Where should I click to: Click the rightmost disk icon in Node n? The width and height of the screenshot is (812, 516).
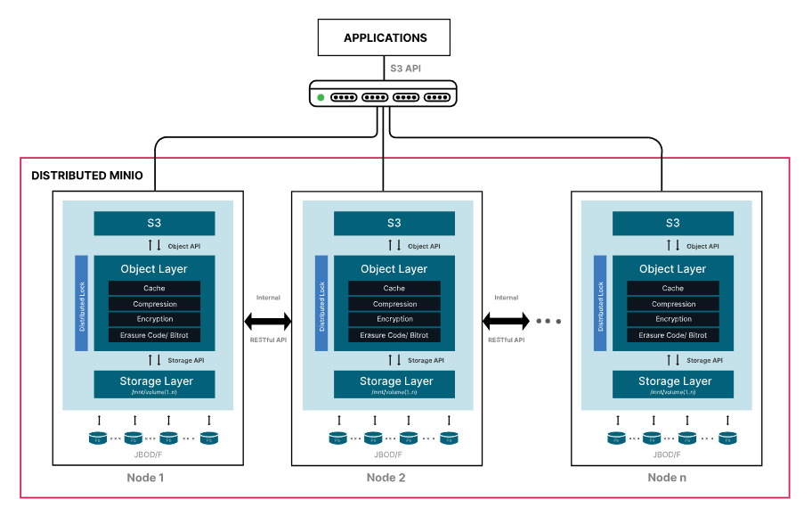[727, 438]
